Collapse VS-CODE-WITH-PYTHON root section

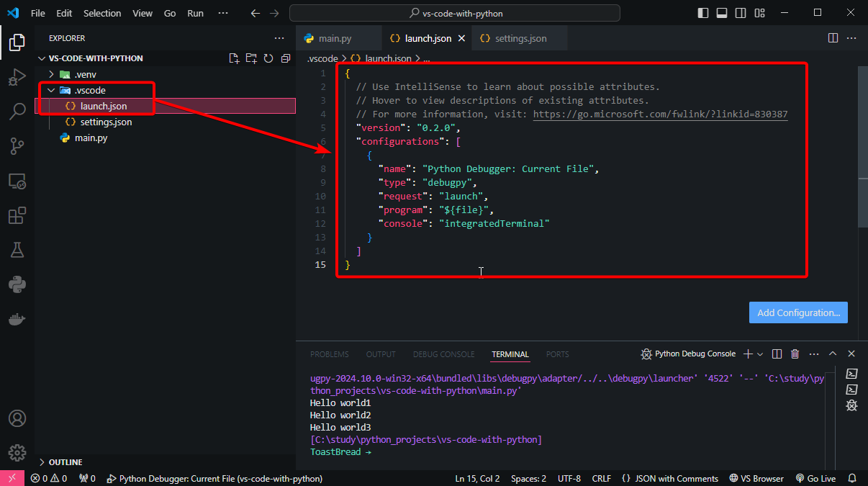pos(41,58)
